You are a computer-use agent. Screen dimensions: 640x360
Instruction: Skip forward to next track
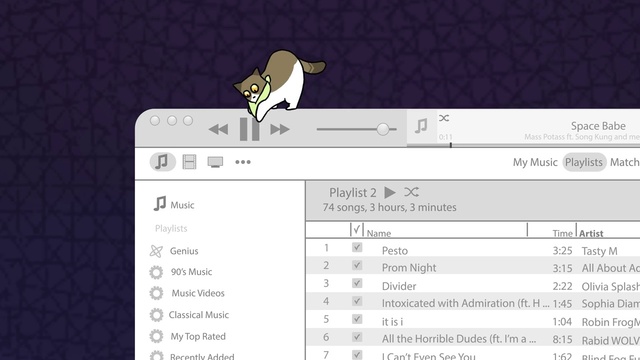pos(280,129)
